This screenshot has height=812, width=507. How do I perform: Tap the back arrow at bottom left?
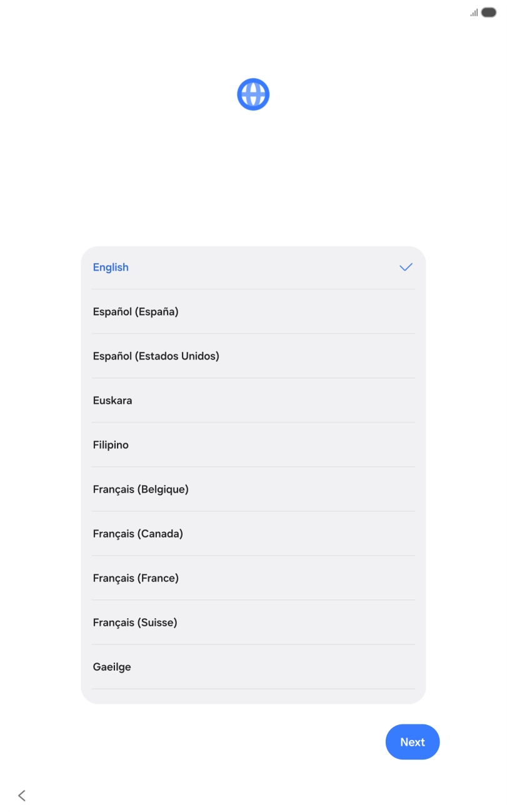(x=22, y=795)
